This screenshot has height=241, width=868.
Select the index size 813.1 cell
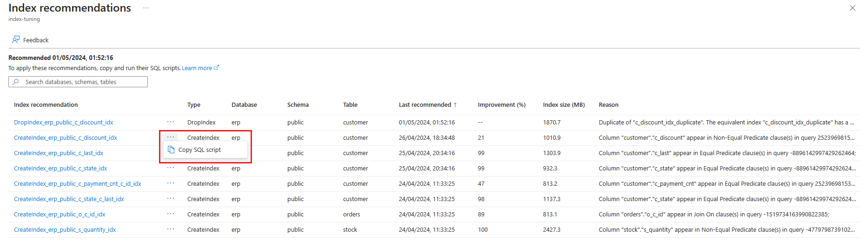click(x=550, y=215)
